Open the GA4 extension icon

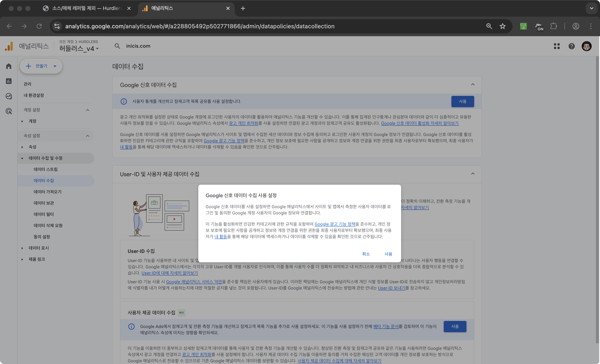click(x=523, y=26)
